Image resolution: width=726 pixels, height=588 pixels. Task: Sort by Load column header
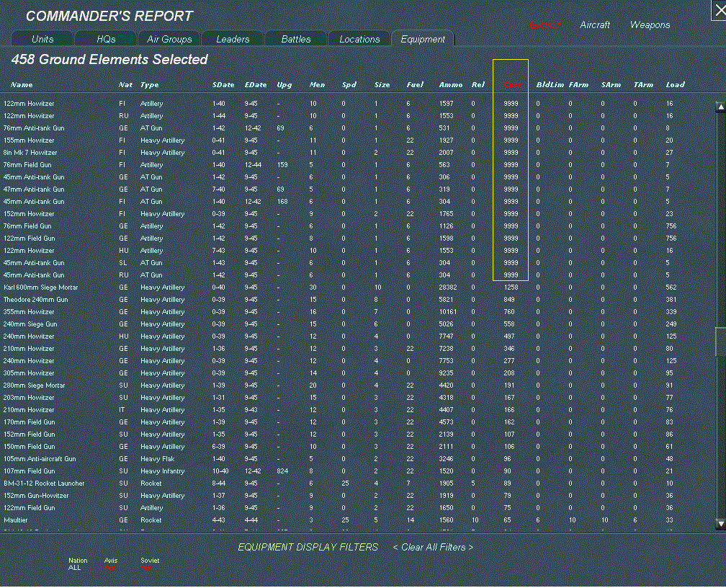pyautogui.click(x=675, y=85)
